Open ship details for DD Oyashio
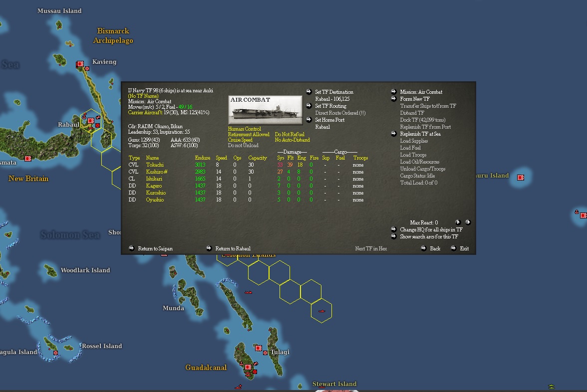Screen dimensions: 587x392 point(155,199)
